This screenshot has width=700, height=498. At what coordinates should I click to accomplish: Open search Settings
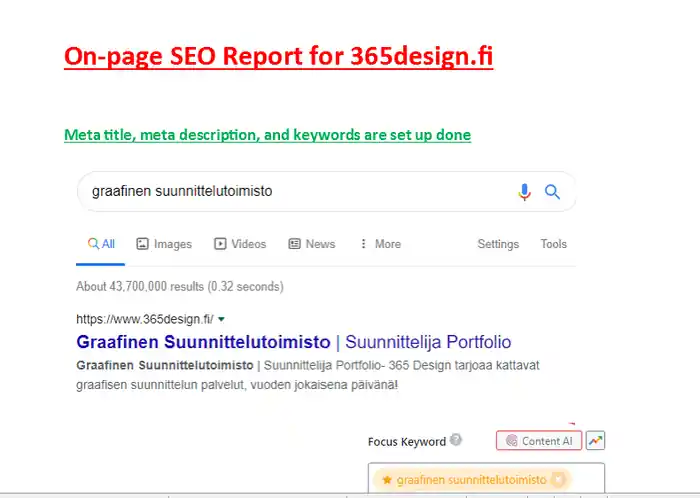498,244
